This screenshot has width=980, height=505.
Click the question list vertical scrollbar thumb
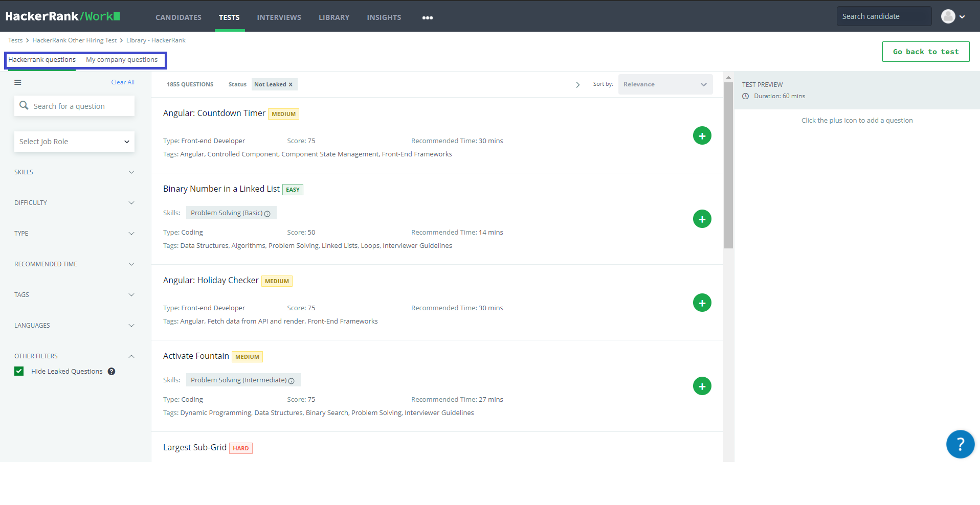(x=728, y=165)
